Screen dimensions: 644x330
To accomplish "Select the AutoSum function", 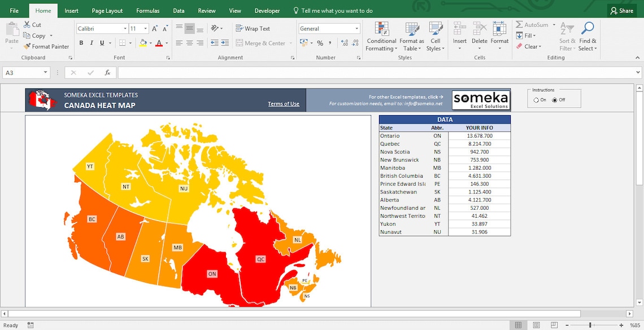I will tap(532, 24).
